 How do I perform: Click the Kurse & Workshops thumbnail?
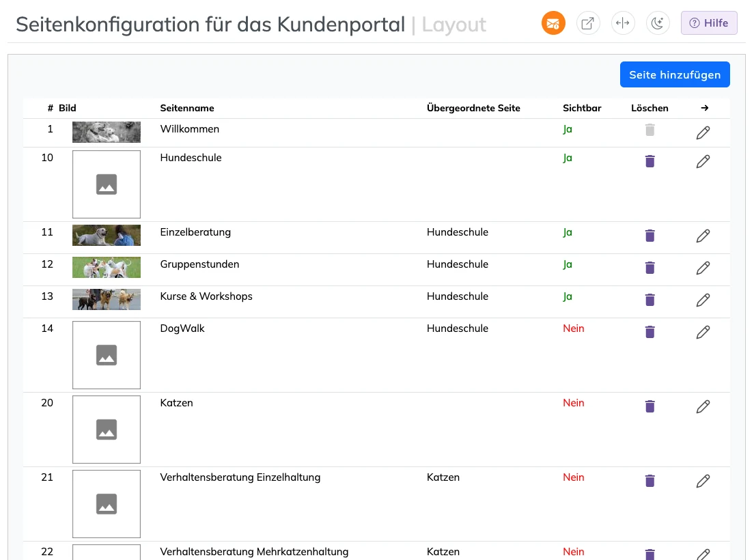tap(107, 300)
